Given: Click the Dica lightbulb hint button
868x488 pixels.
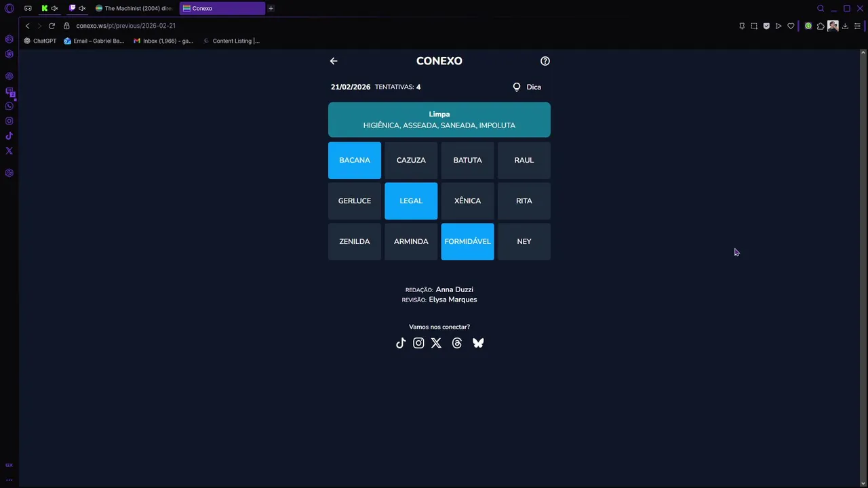Looking at the screenshot, I should click(527, 87).
